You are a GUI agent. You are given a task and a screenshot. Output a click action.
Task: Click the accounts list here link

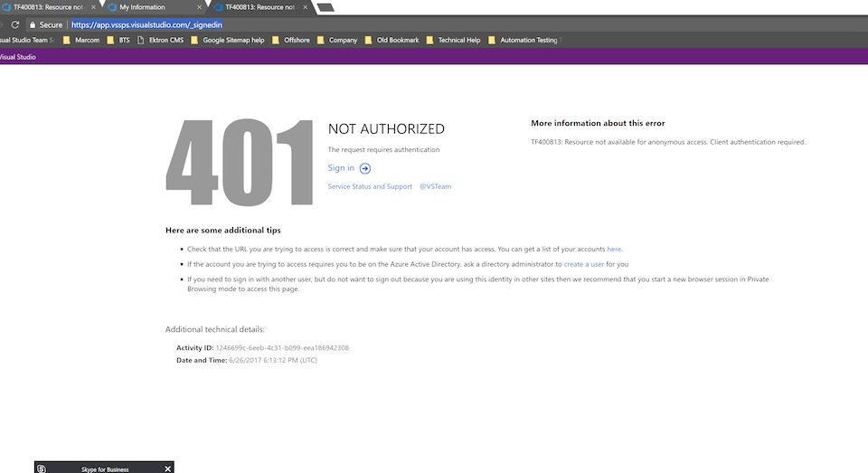pos(614,250)
